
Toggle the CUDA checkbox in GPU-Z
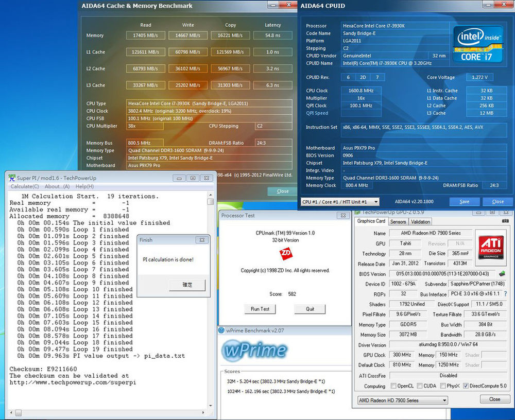point(419,386)
